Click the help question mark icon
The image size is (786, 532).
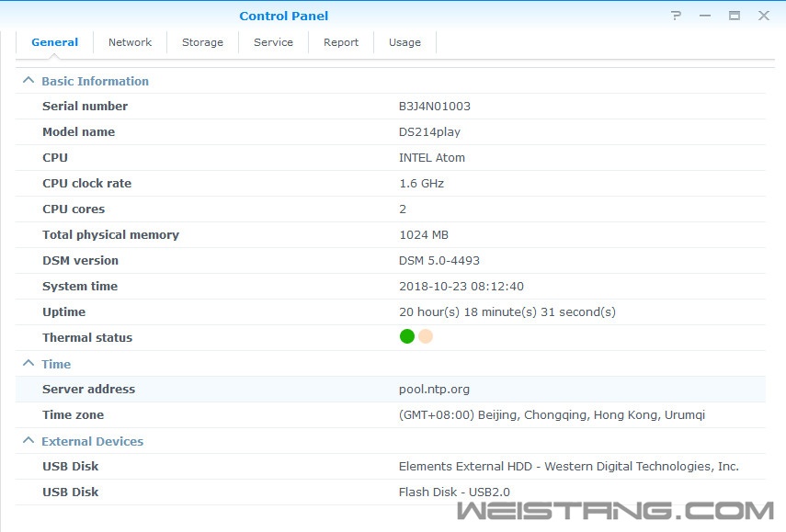(677, 16)
